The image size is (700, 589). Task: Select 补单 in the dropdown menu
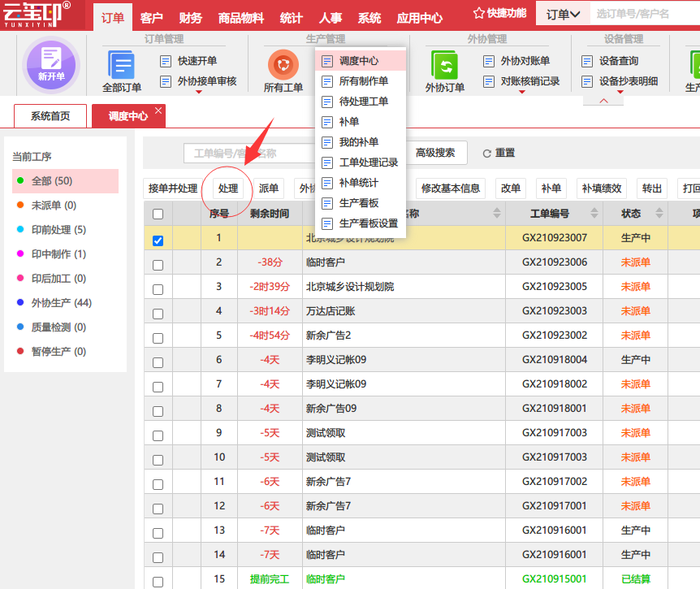[x=361, y=122]
